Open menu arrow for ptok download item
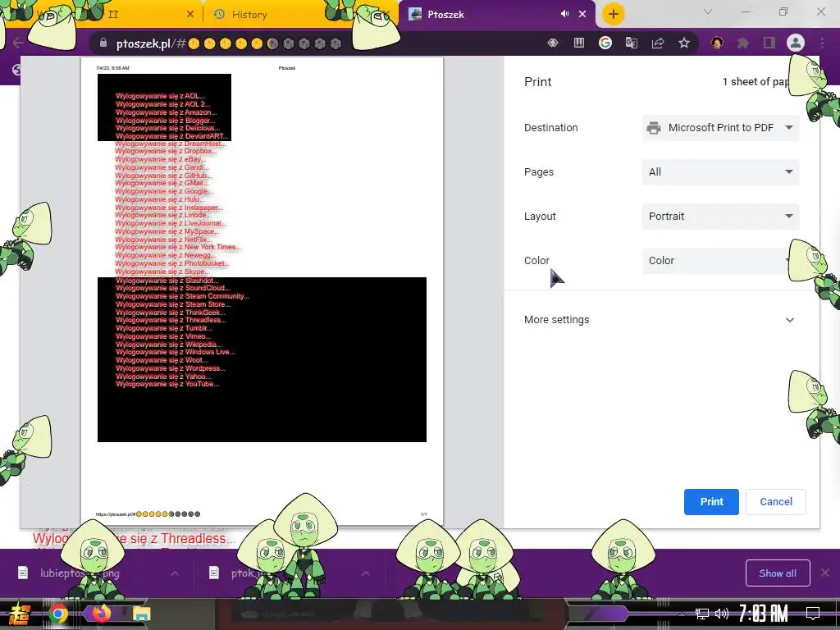The height and width of the screenshot is (630, 840). [365, 573]
